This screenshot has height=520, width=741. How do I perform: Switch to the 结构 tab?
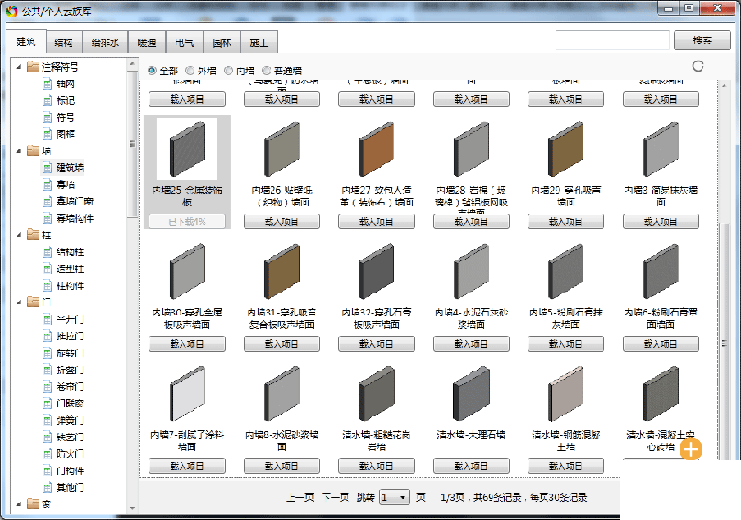(63, 42)
